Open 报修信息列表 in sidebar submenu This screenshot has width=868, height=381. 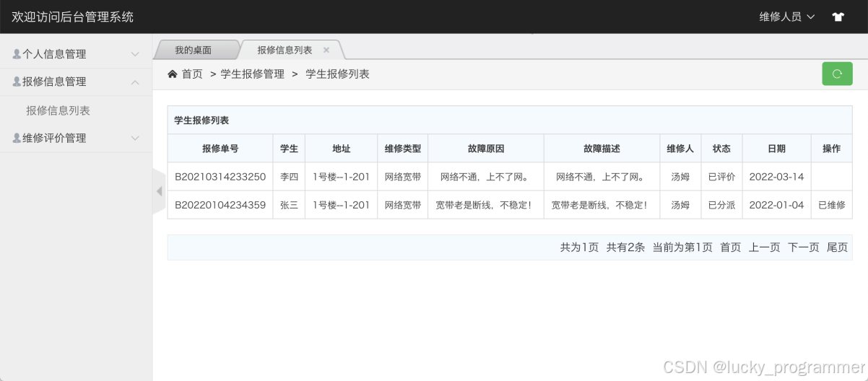point(58,110)
